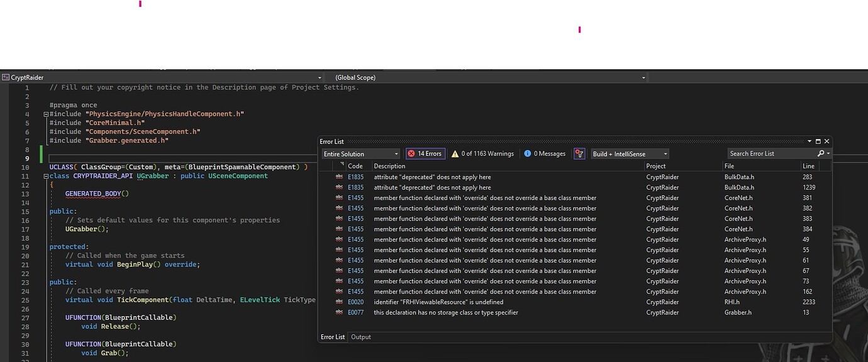
Task: Open the Global Scope selector
Action: (643, 77)
